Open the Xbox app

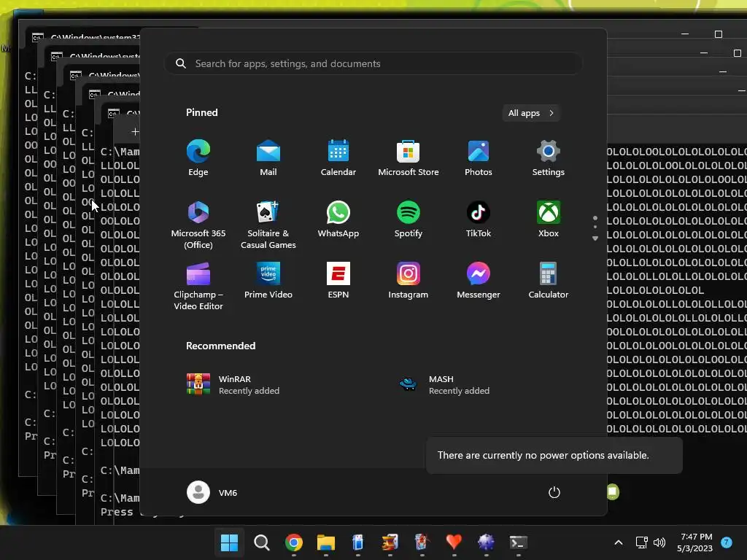pos(549,219)
